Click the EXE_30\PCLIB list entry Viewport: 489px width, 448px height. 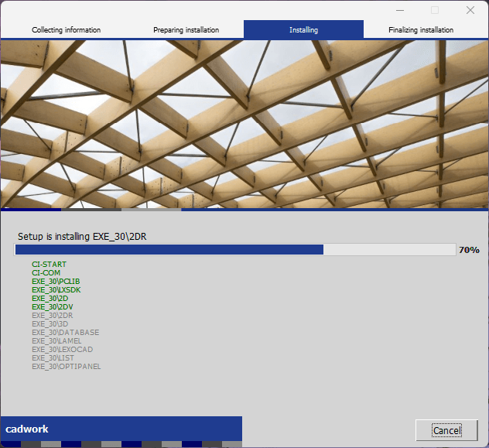(x=56, y=281)
